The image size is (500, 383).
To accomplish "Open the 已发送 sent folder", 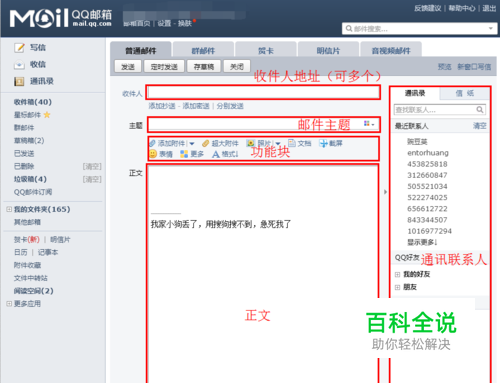I will coord(24,153).
